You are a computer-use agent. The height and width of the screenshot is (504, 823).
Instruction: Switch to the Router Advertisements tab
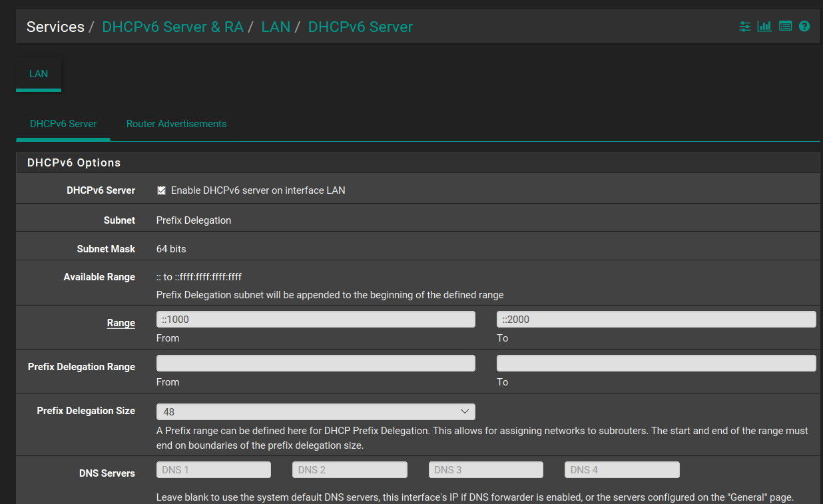pyautogui.click(x=176, y=124)
